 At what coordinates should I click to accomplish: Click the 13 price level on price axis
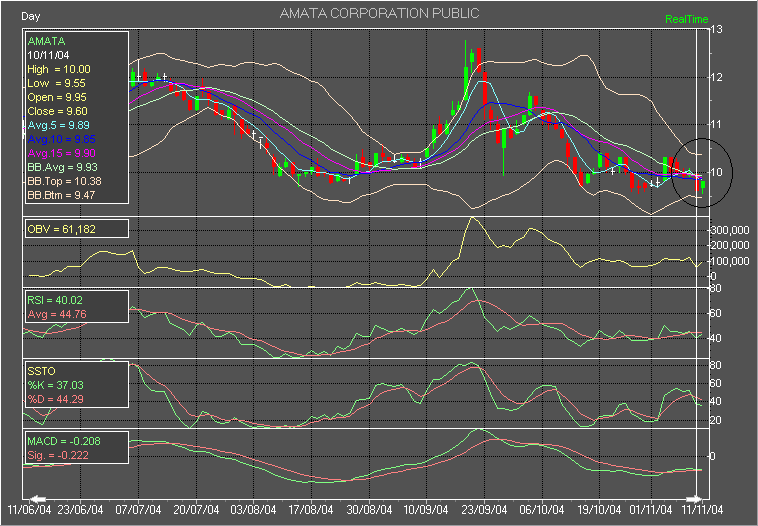coord(716,30)
